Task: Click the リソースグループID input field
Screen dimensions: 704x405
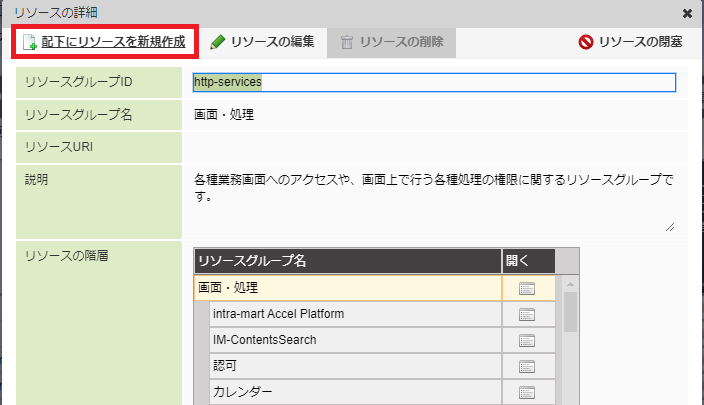Action: click(434, 83)
